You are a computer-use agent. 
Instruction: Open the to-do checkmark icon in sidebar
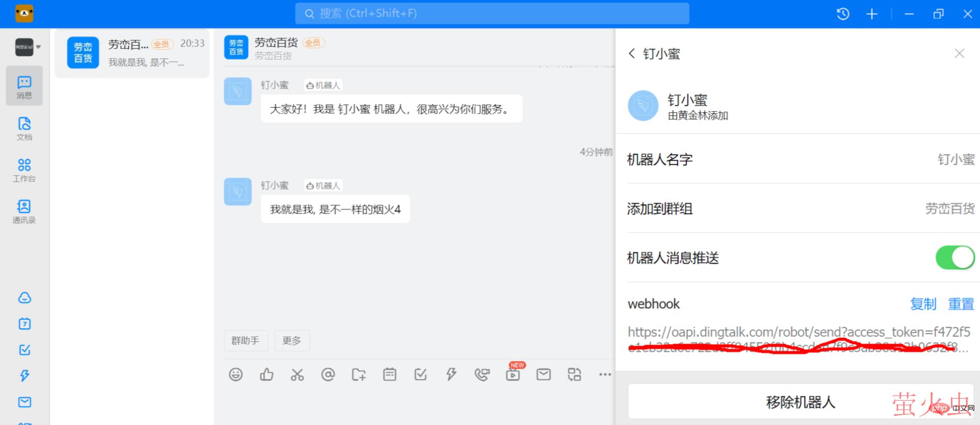(x=24, y=350)
